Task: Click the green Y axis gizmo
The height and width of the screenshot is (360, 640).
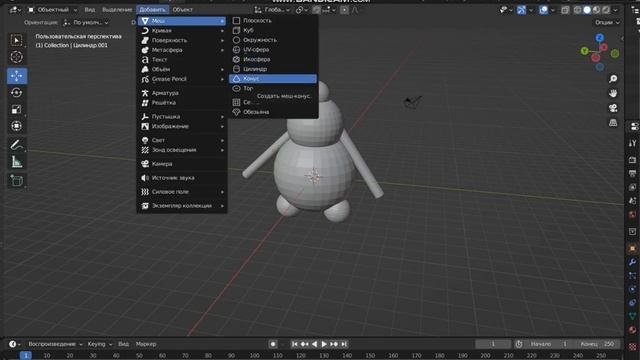Action: point(584,51)
